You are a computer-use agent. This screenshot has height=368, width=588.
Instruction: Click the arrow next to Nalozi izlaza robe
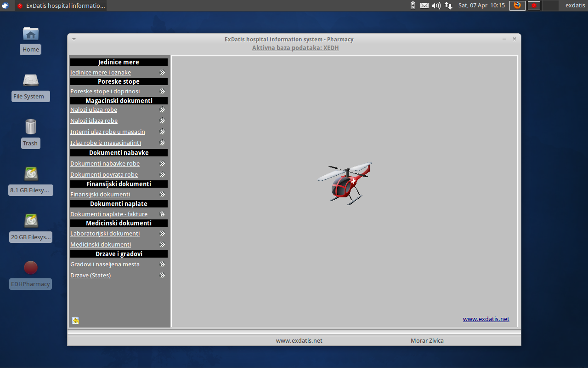tap(162, 121)
